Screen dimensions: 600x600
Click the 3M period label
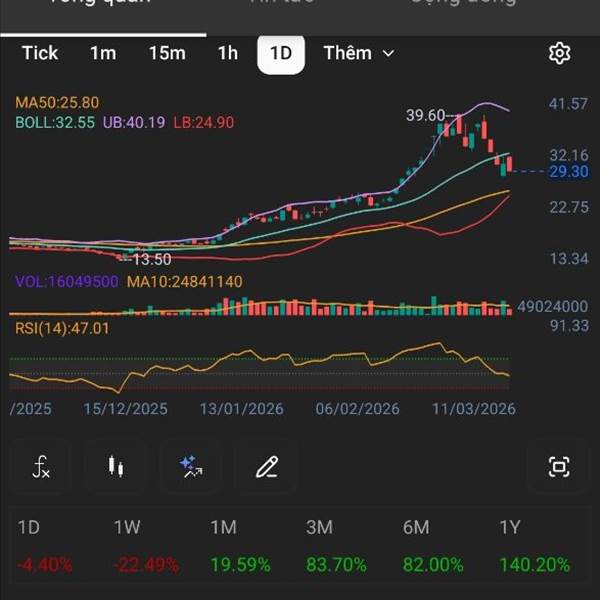[x=319, y=527]
